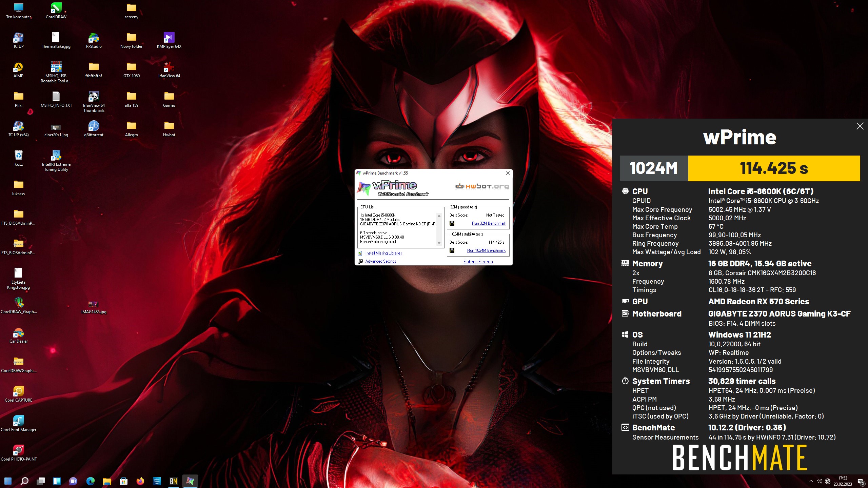868x488 pixels.
Task: Select CorelDRAW desktop shortcut
Action: point(56,11)
